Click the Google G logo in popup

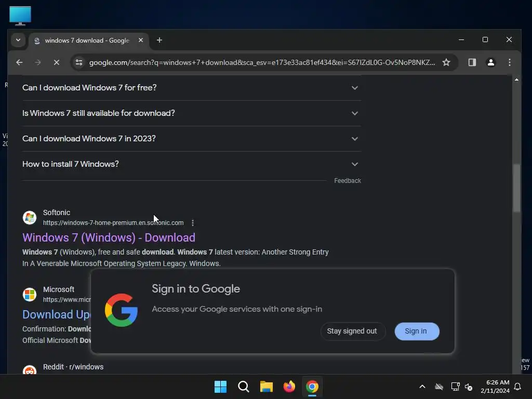[121, 311]
